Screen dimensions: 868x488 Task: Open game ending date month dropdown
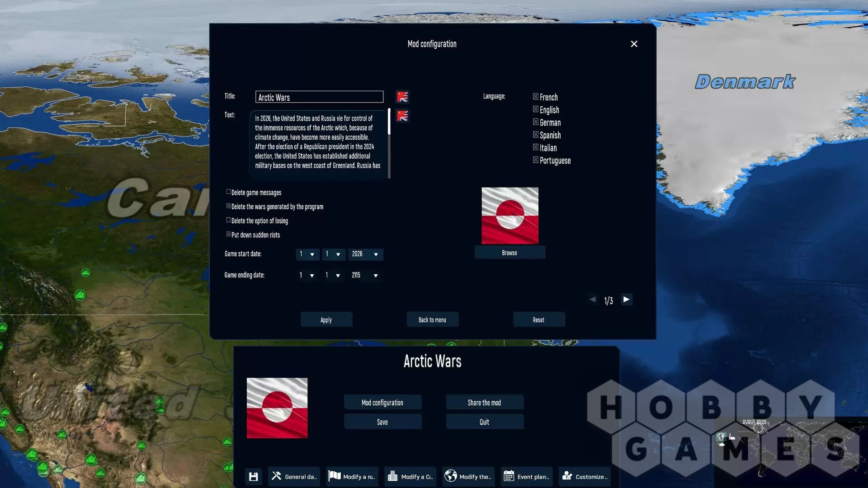(x=334, y=275)
